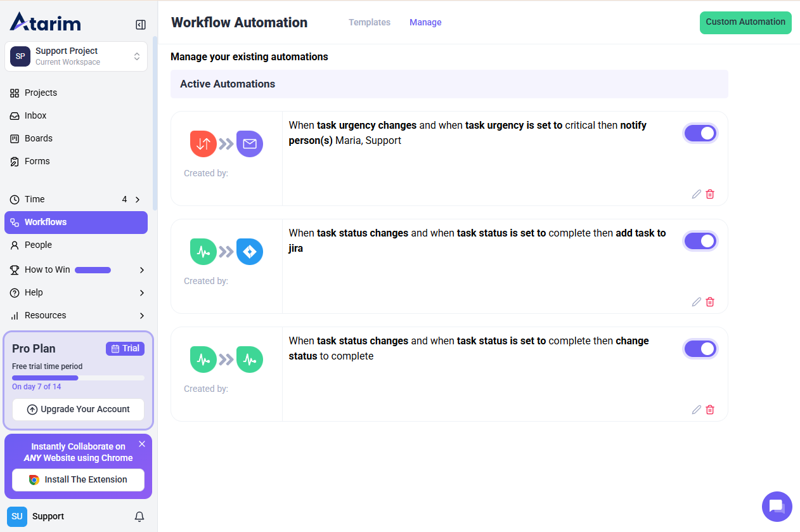The image size is (800, 532).
Task: Click the pencil icon for Jira automation
Action: 696,302
